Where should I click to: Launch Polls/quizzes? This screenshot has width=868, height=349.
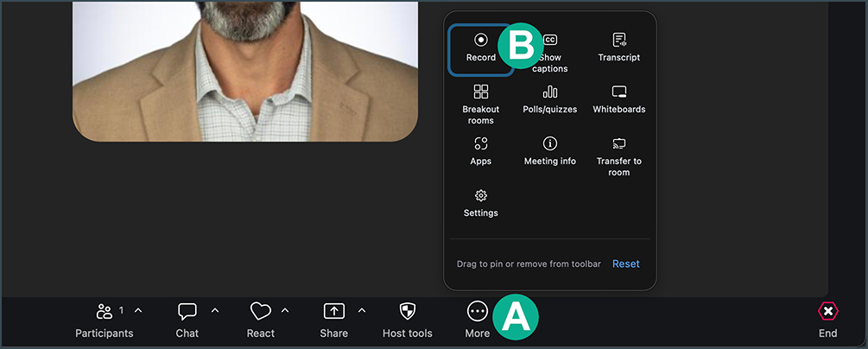coord(549,99)
